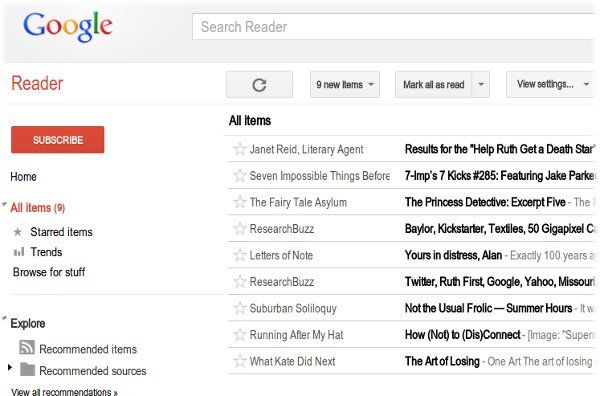This screenshot has width=600, height=396.
Task: Open Baylor, Kickstarter, Textiles post
Action: tap(500, 228)
